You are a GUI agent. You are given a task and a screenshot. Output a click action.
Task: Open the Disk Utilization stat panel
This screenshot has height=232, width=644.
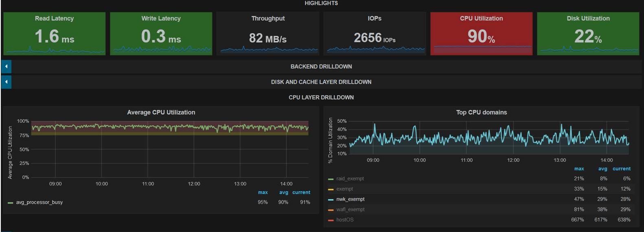tap(588, 33)
